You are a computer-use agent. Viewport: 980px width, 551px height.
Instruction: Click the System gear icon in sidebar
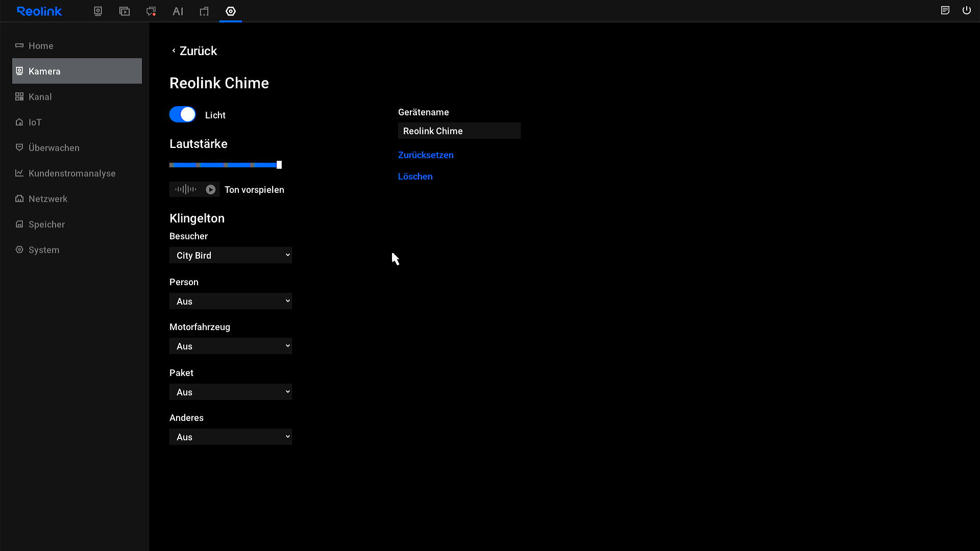point(19,249)
